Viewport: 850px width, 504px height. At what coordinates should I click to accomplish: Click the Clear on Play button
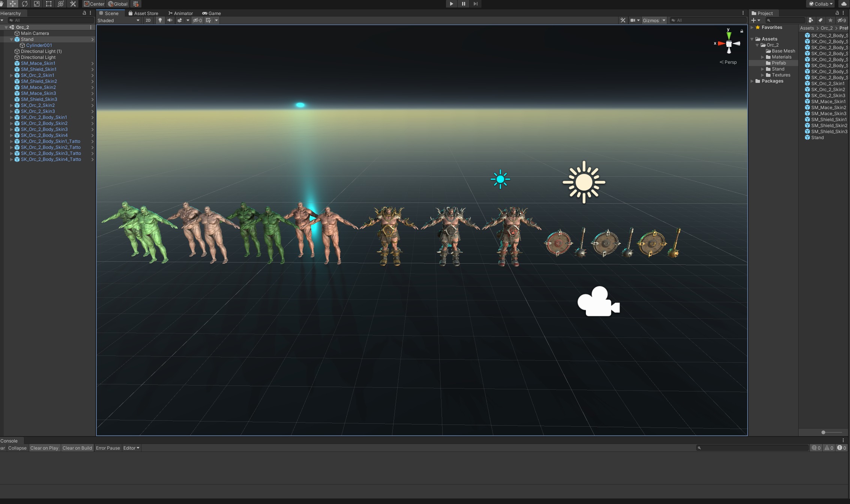point(44,448)
